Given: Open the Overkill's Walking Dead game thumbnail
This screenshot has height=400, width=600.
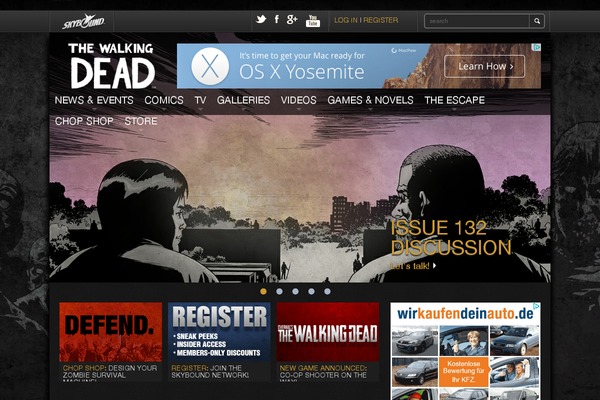Looking at the screenshot, I should coord(328,332).
